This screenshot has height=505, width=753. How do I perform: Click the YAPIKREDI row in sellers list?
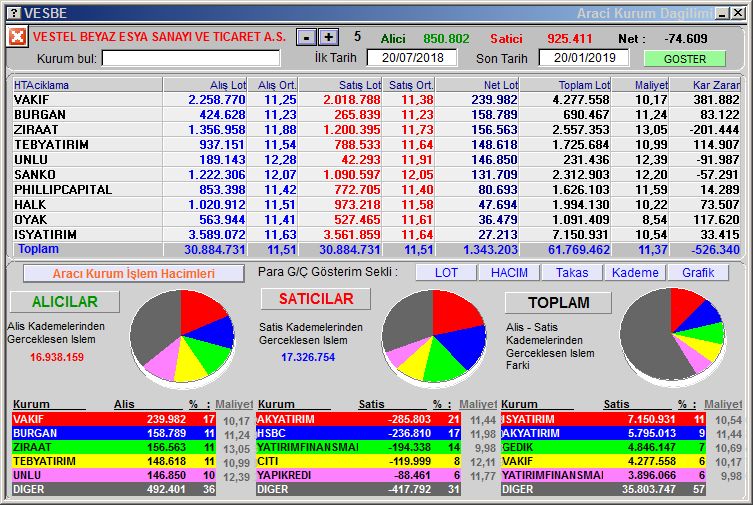click(358, 475)
